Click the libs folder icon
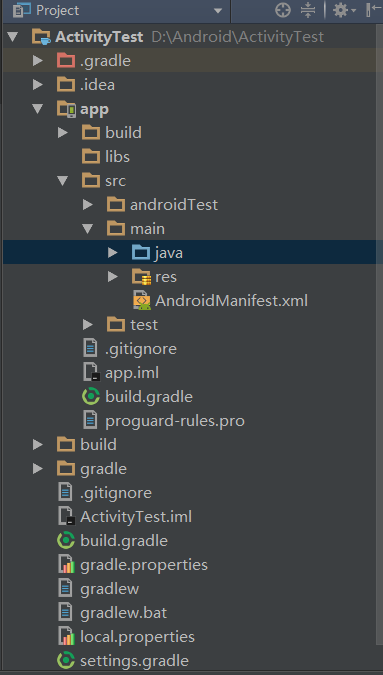The width and height of the screenshot is (383, 675). tap(91, 157)
